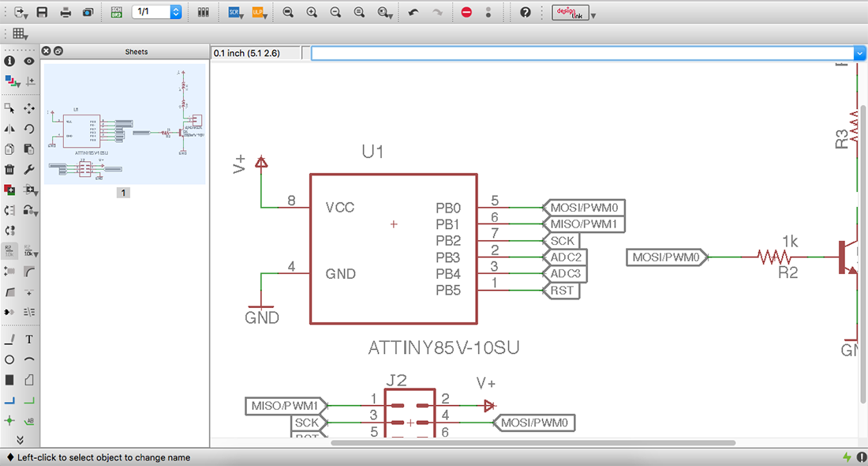Select sheet 1 thumbnail preview

pos(125,124)
